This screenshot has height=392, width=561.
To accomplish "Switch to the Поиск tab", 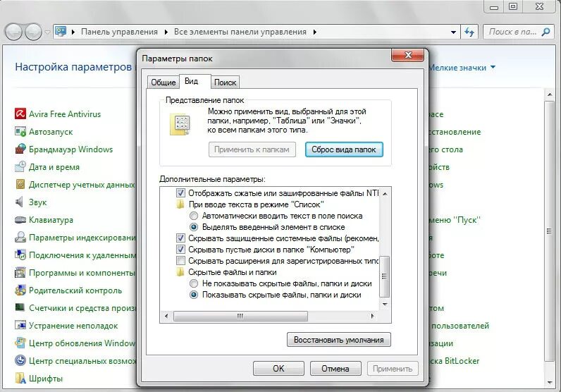I will pos(225,82).
